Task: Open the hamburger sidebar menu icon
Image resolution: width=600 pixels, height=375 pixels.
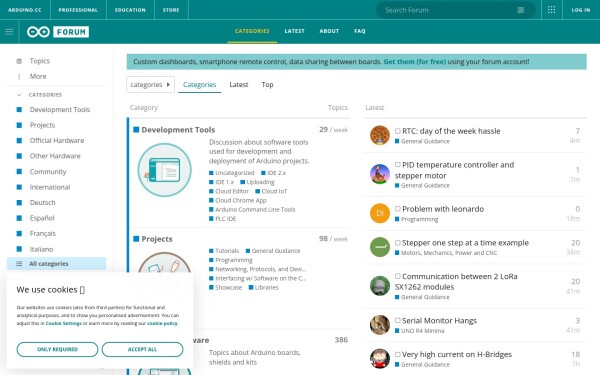Action: point(9,32)
